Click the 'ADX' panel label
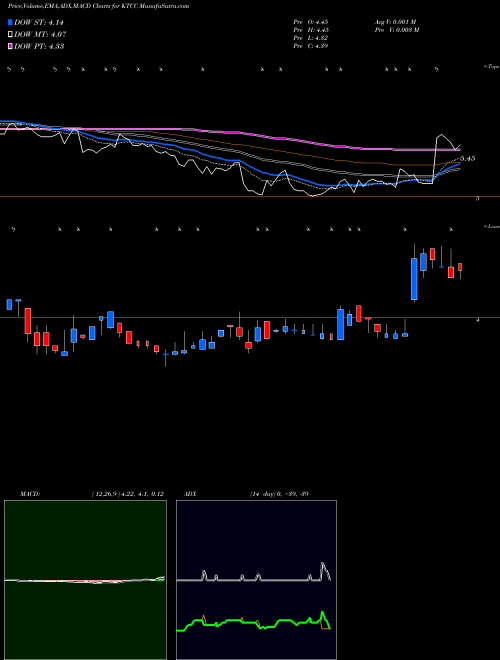The image size is (500, 660). click(x=190, y=494)
